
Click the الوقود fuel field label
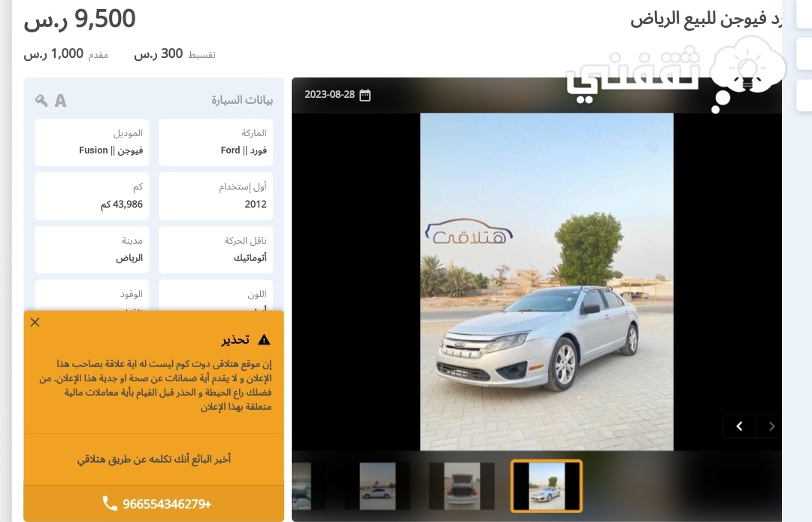coord(132,294)
